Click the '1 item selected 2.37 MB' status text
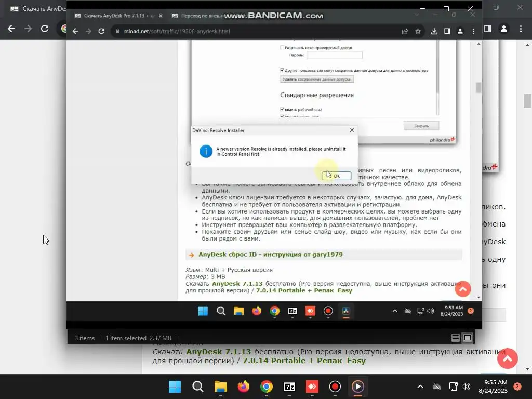Image resolution: width=532 pixels, height=399 pixels. click(138, 338)
